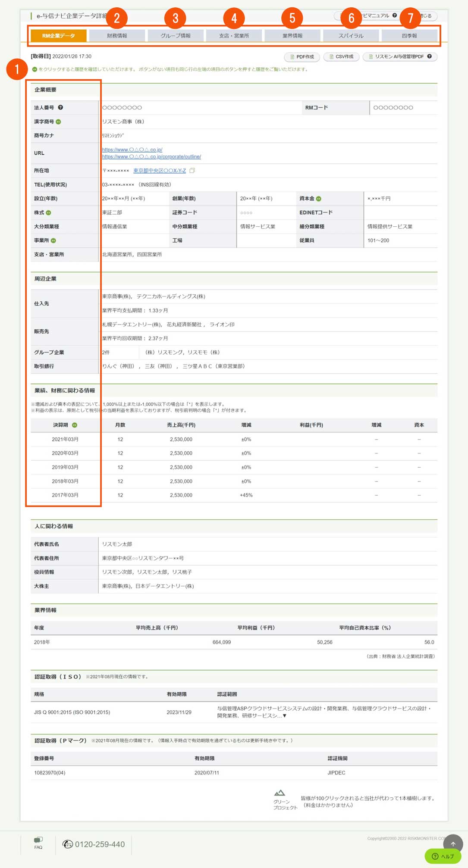Click the Green Project mountain icon
The height and width of the screenshot is (868, 468).
280,793
